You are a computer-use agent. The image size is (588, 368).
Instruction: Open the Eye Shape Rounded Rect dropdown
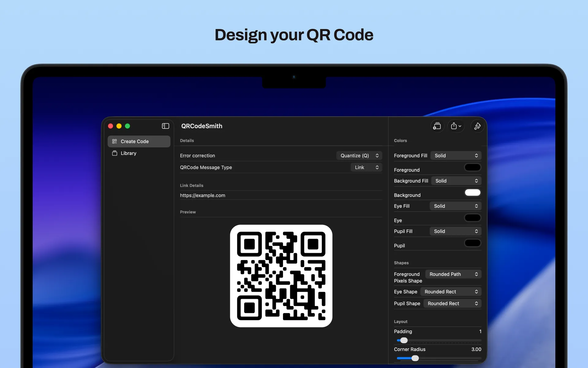click(x=450, y=292)
